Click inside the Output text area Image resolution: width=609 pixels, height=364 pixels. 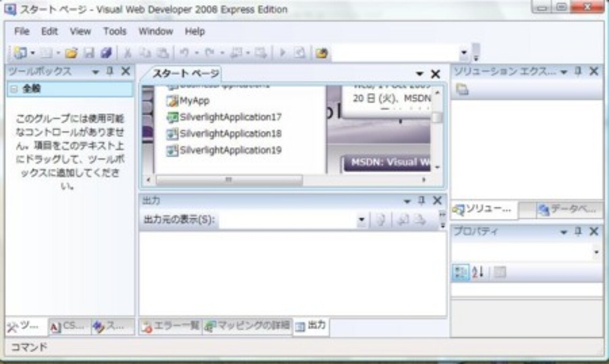tap(293, 274)
